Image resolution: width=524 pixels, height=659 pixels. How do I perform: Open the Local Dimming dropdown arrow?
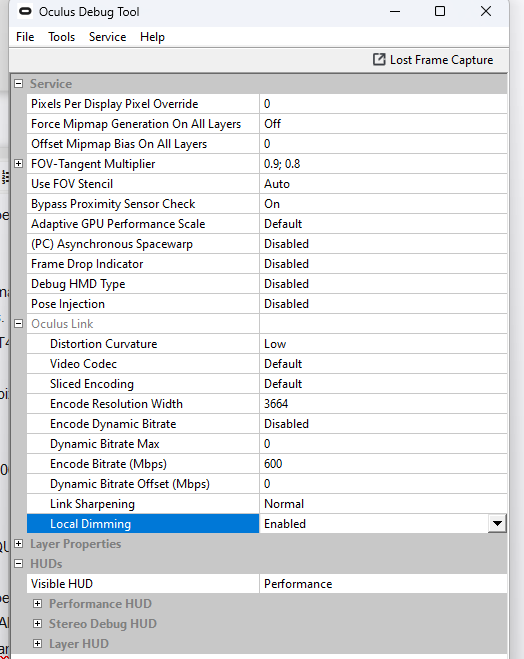coord(497,524)
